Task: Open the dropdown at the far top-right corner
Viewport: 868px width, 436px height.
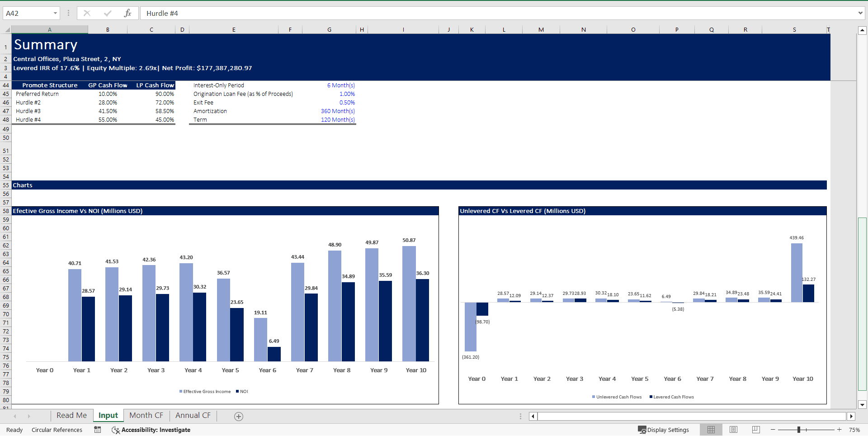Action: 861,13
